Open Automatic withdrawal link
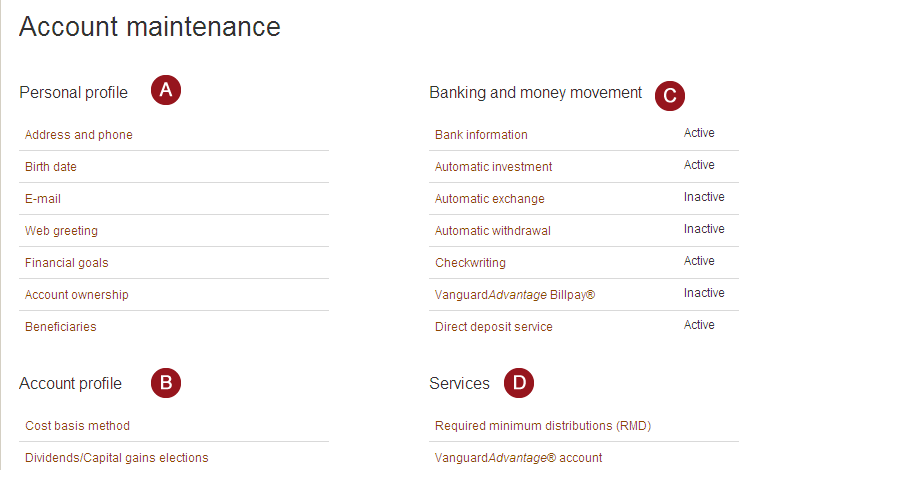 coord(493,231)
